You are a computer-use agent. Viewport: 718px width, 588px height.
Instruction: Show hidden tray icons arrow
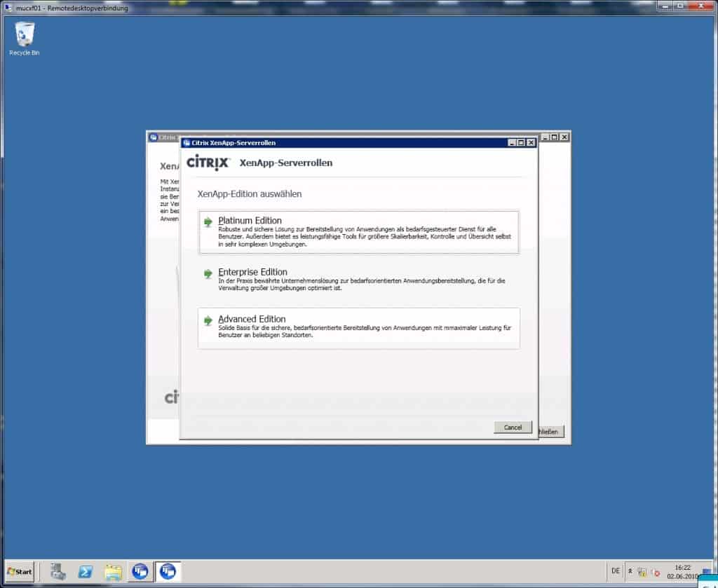point(630,571)
